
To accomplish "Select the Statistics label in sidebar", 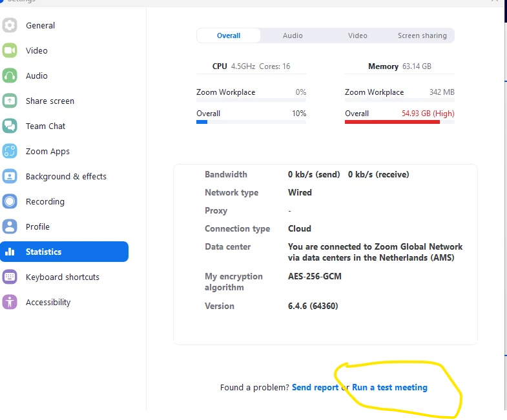I will 43,252.
